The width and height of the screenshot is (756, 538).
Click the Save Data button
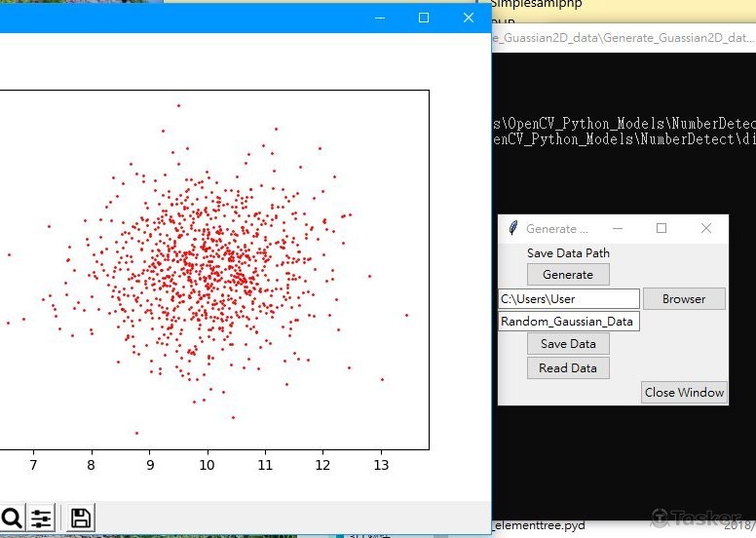coord(568,344)
